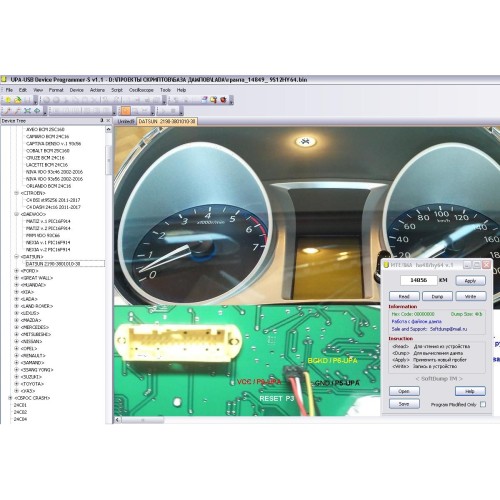Open the Oscilloscope menu
The height and width of the screenshot is (500, 500).
point(141,90)
